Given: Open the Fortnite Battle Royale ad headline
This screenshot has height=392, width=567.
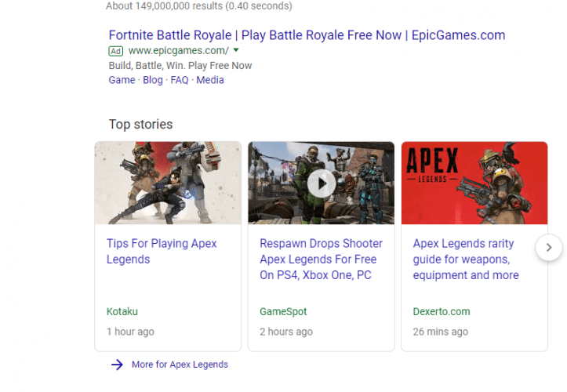Looking at the screenshot, I should (307, 35).
